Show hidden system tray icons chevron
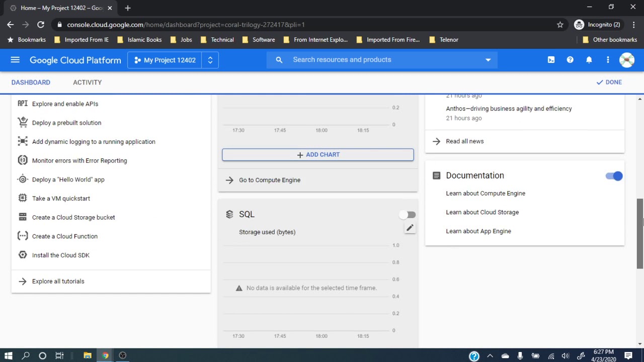Viewport: 644px width, 362px height. [x=490, y=356]
